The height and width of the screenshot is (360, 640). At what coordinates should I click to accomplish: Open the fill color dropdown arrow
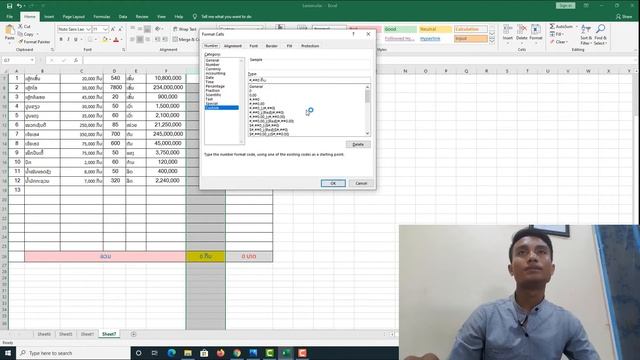point(110,40)
